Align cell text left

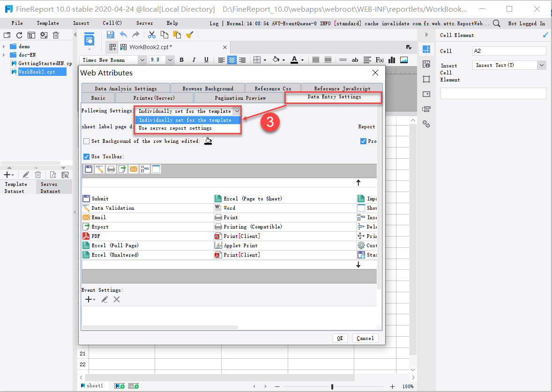221,60
